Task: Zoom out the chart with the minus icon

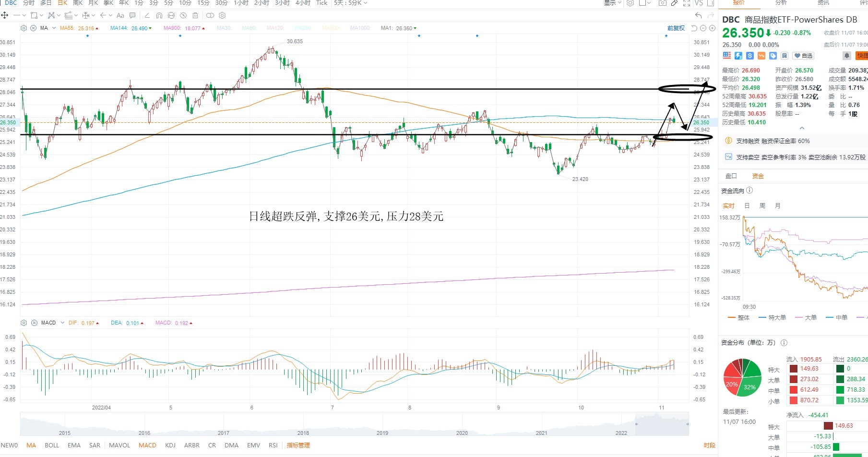Action: (x=703, y=28)
